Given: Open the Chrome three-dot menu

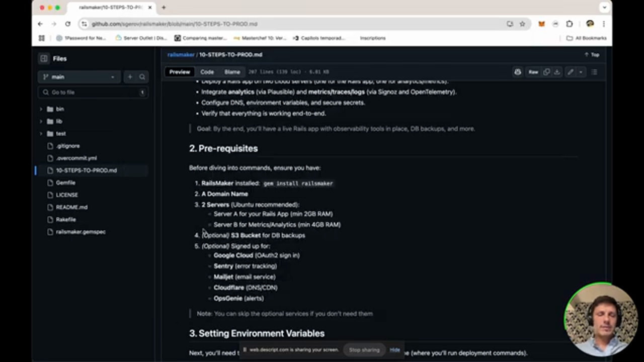Looking at the screenshot, I should [x=603, y=24].
